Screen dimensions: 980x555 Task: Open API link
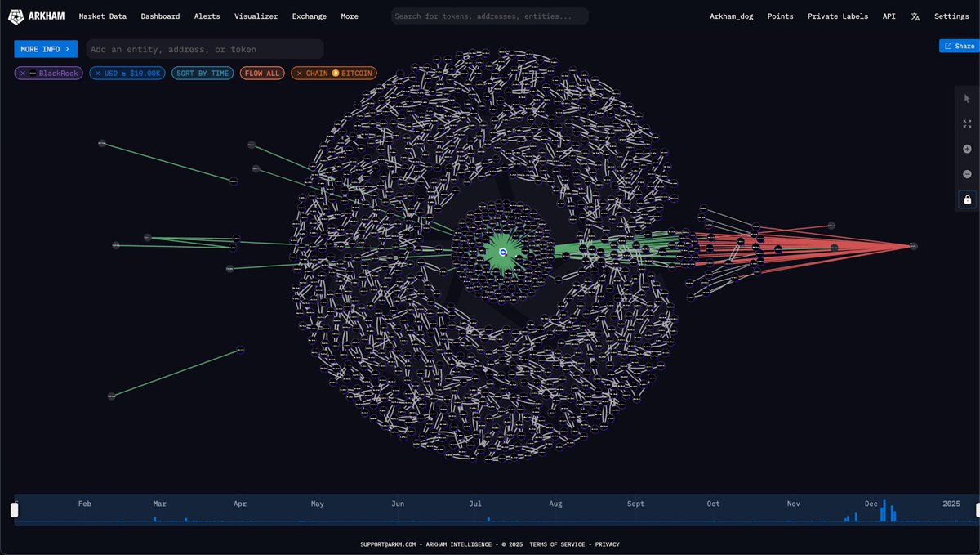(889, 16)
